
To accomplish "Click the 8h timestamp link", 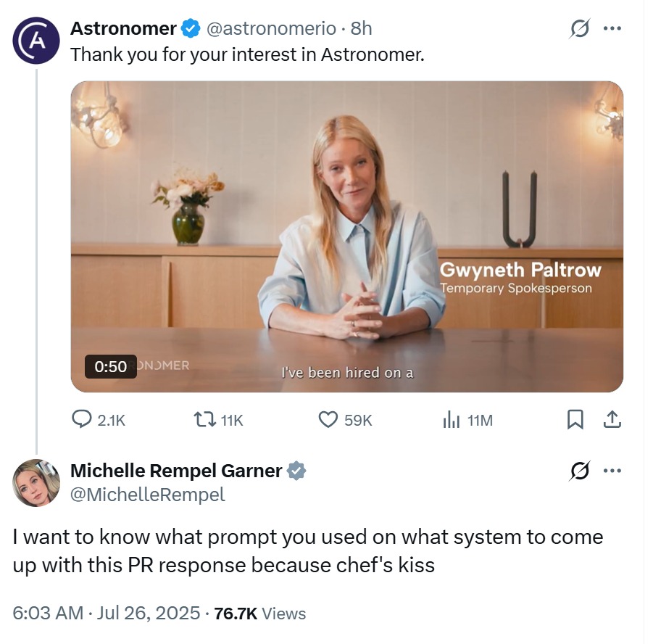I will click(361, 29).
